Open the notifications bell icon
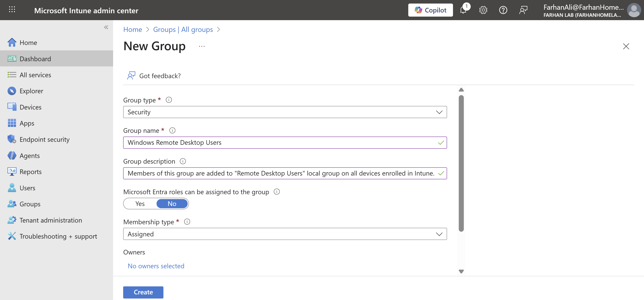The image size is (644, 300). pyautogui.click(x=463, y=10)
